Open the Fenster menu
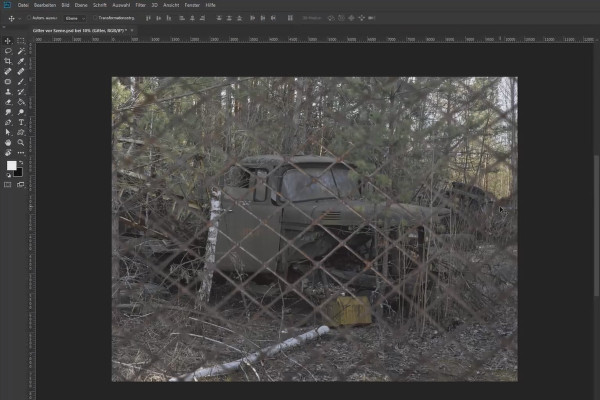 [x=192, y=5]
